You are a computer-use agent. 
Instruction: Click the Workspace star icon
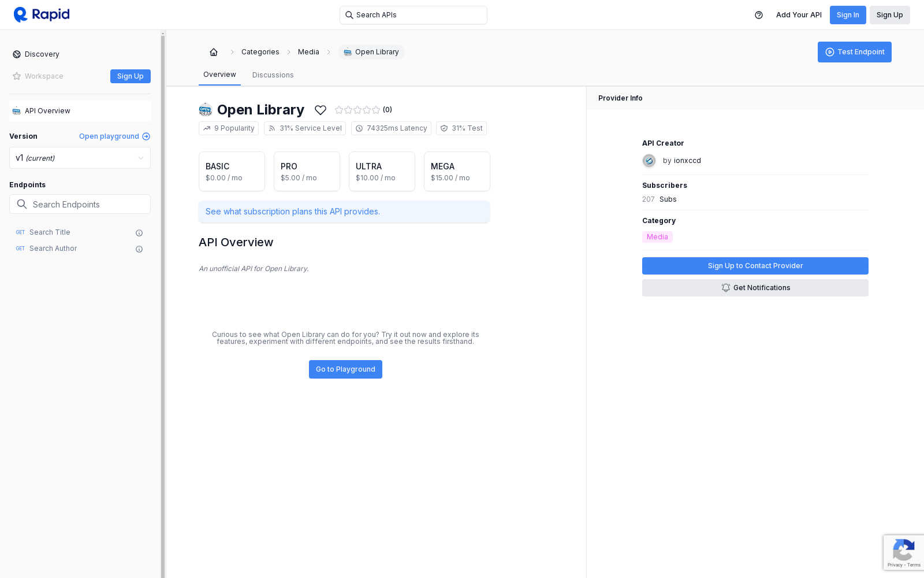(x=17, y=76)
